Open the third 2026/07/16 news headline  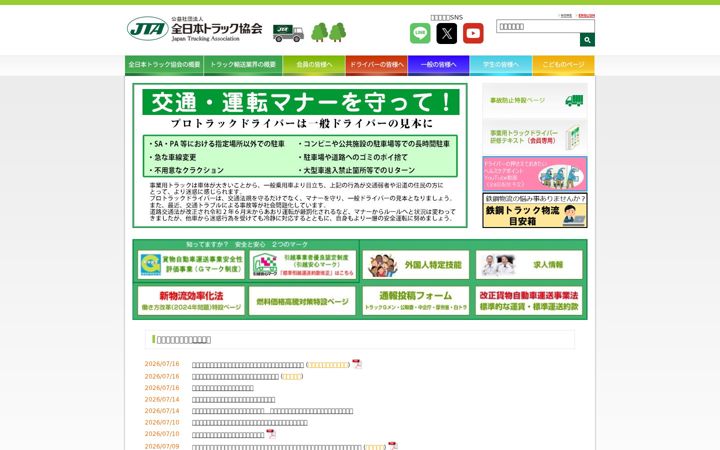pos(223,388)
